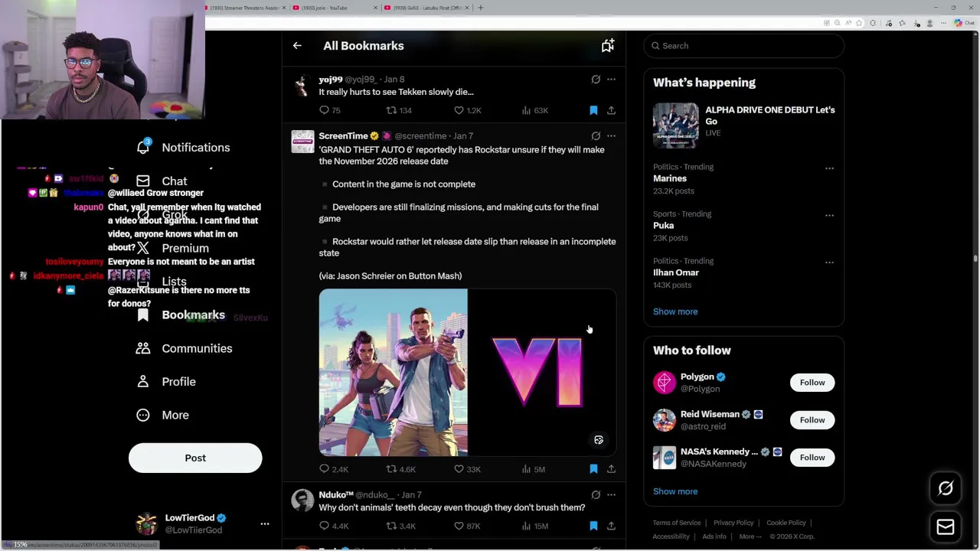Open Grok icon on yoj99 post
The width and height of the screenshot is (980, 551).
(596, 80)
